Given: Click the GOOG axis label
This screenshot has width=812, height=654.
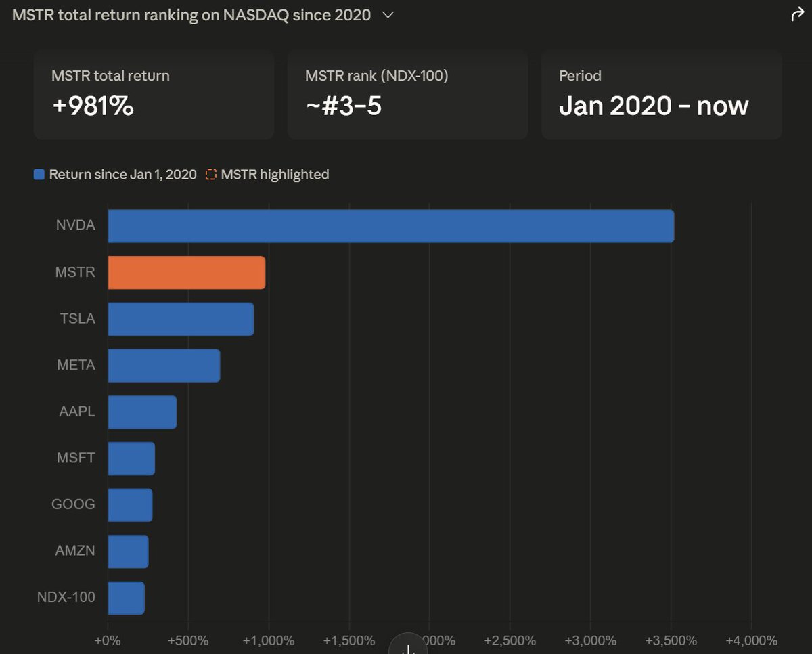Looking at the screenshot, I should click(x=73, y=505).
